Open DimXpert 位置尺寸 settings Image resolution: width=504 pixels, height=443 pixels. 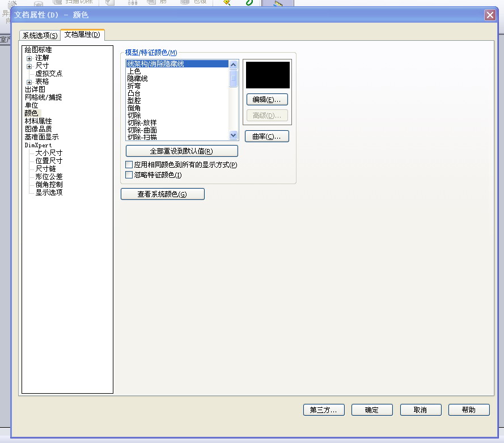point(49,161)
